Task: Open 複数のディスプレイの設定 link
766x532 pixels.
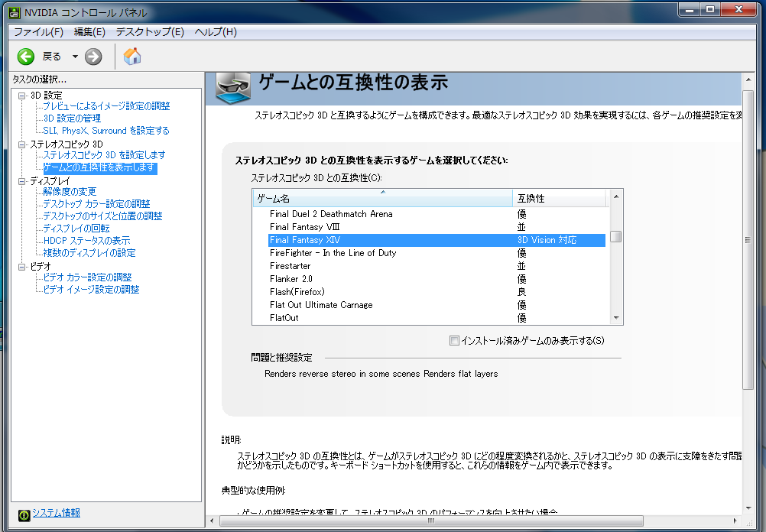Action: point(89,252)
